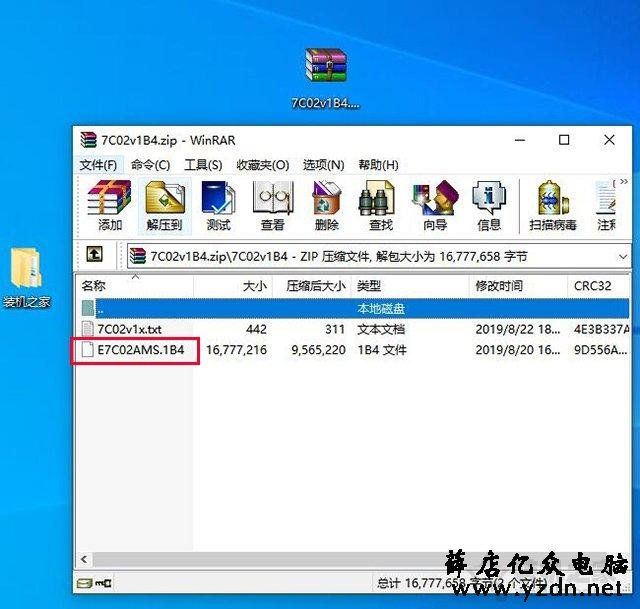Viewport: 640px width, 609px height.
Task: Click the 测试 (Test) toolbar icon
Action: [218, 206]
